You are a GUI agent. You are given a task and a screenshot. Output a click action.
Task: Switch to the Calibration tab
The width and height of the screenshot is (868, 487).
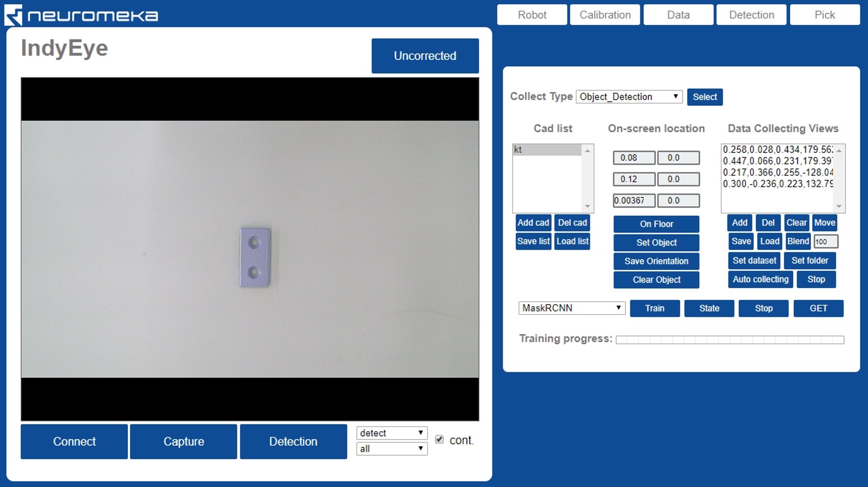point(605,15)
